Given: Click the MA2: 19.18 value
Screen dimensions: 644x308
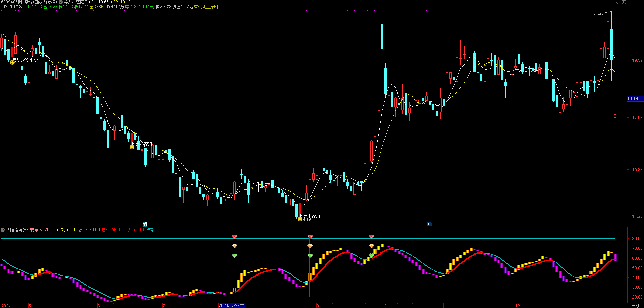Looking at the screenshot, I should pyautogui.click(x=121, y=2).
